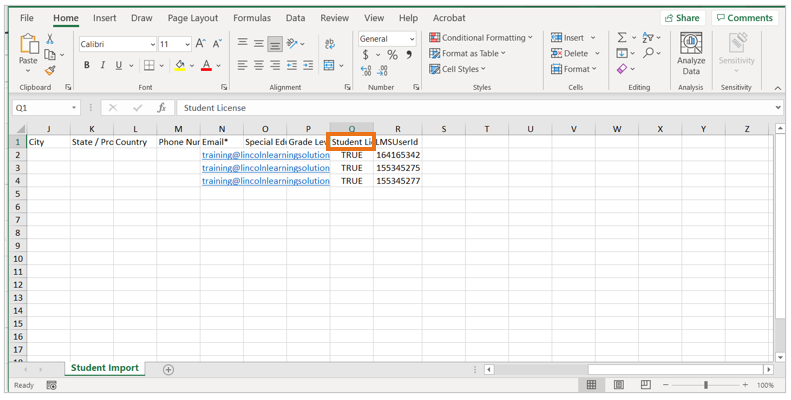The width and height of the screenshot is (791, 400).
Task: Open the font size 11 dropdown
Action: [x=187, y=44]
